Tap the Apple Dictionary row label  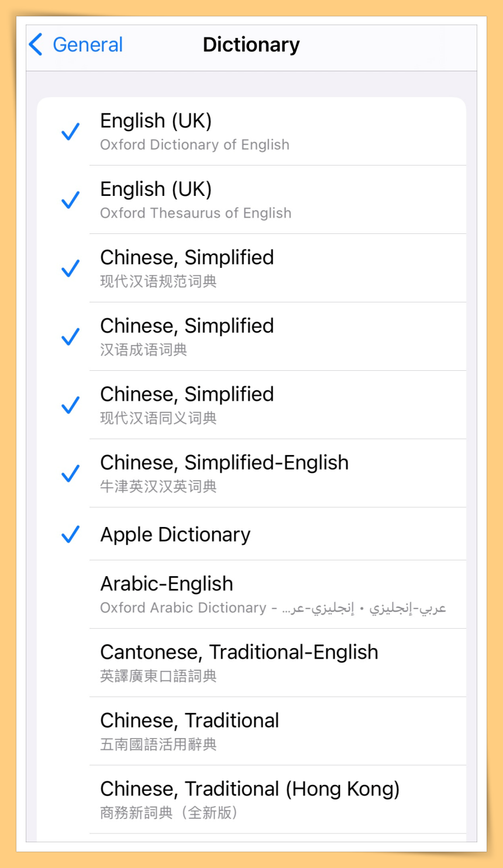[x=175, y=535]
